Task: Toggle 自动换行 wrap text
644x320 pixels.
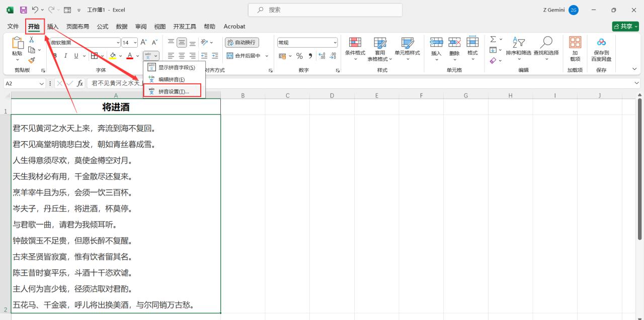Action: click(x=242, y=43)
